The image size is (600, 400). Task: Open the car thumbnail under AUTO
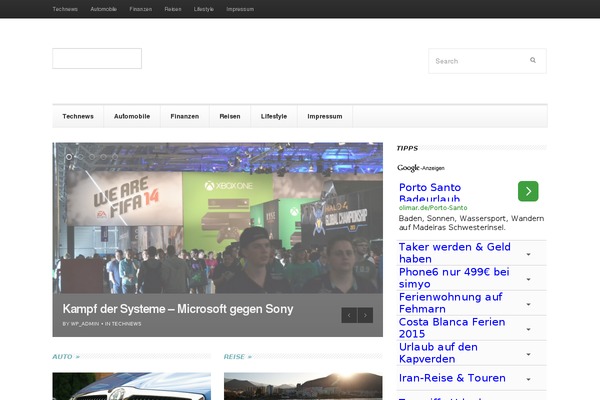pos(132,386)
